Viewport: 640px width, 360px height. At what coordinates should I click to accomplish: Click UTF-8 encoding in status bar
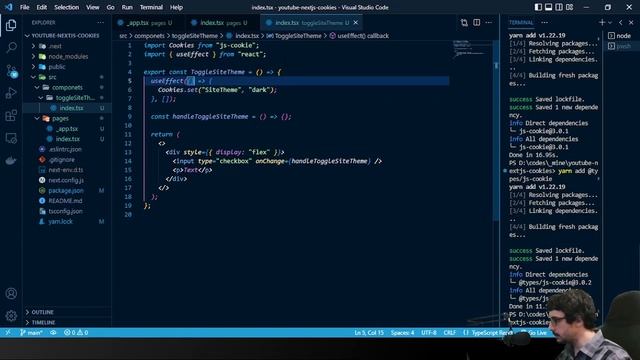coord(429,333)
